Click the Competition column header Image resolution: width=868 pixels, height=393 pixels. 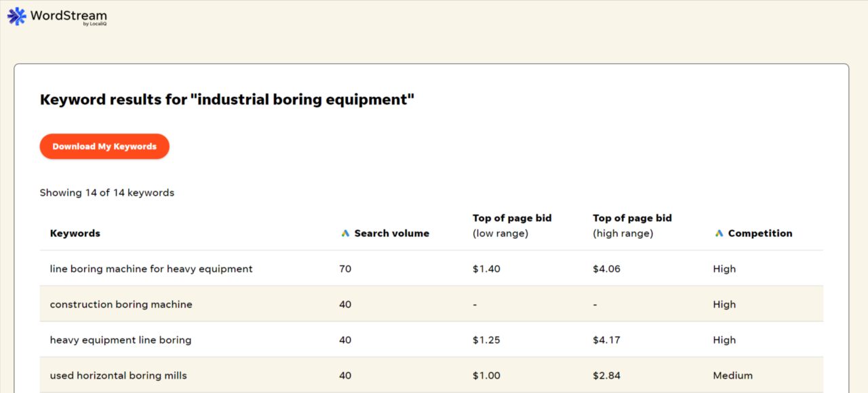tap(759, 233)
